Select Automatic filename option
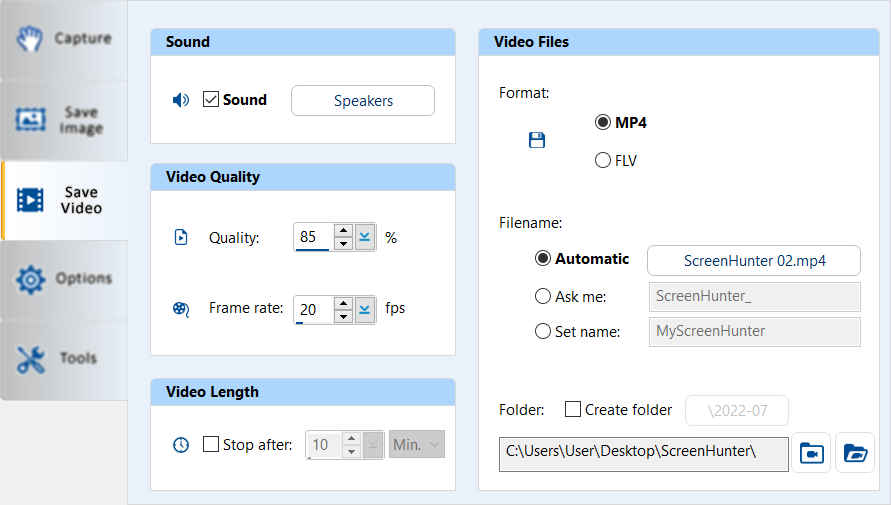 point(543,258)
